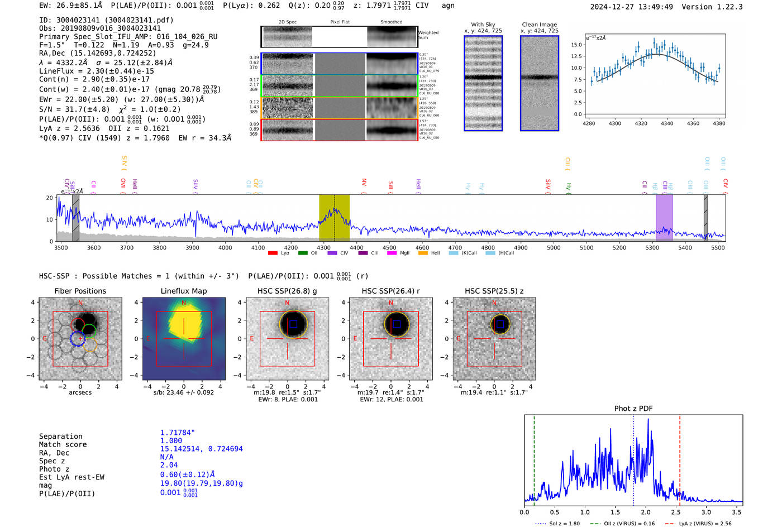The width and height of the screenshot is (782, 532).
Task: Click the blue-bordered 2D spectrum row
Action: [x=339, y=64]
